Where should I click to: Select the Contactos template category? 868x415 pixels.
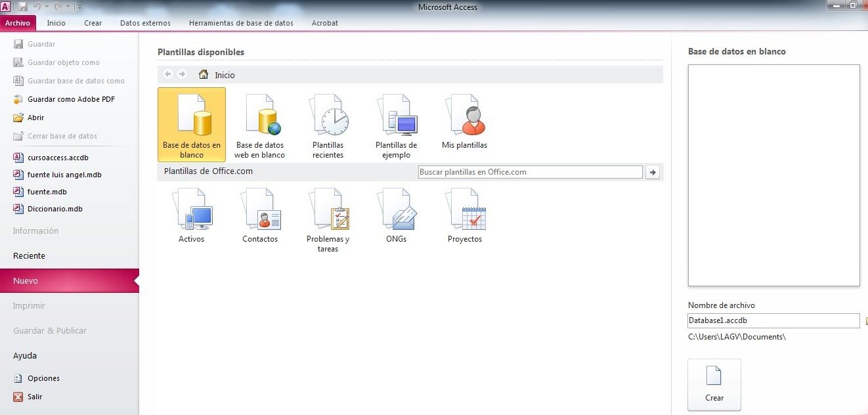click(260, 217)
